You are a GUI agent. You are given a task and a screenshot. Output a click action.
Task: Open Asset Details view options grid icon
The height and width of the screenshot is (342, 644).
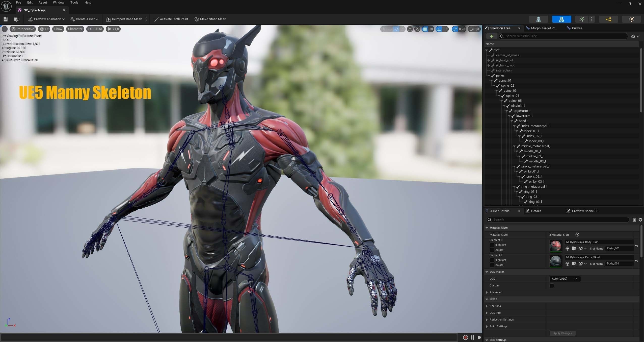tap(634, 220)
